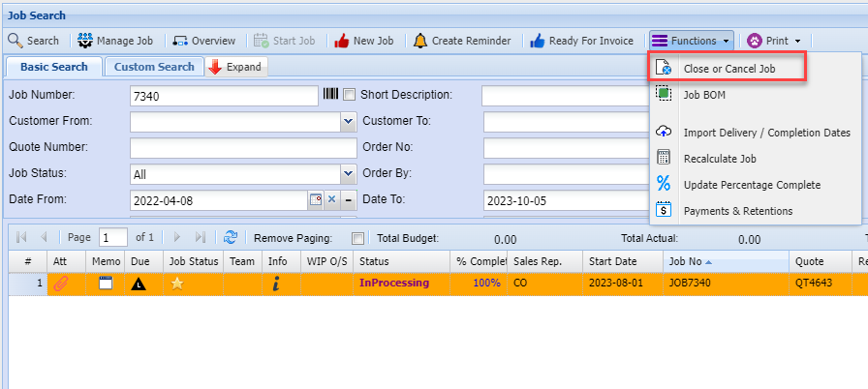The height and width of the screenshot is (389, 868).
Task: Go to the next results page
Action: point(177,237)
